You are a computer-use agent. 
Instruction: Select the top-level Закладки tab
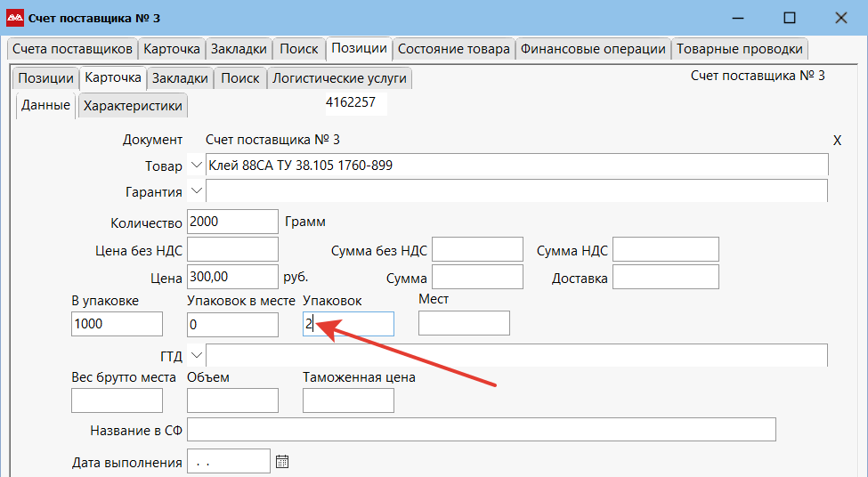point(238,49)
